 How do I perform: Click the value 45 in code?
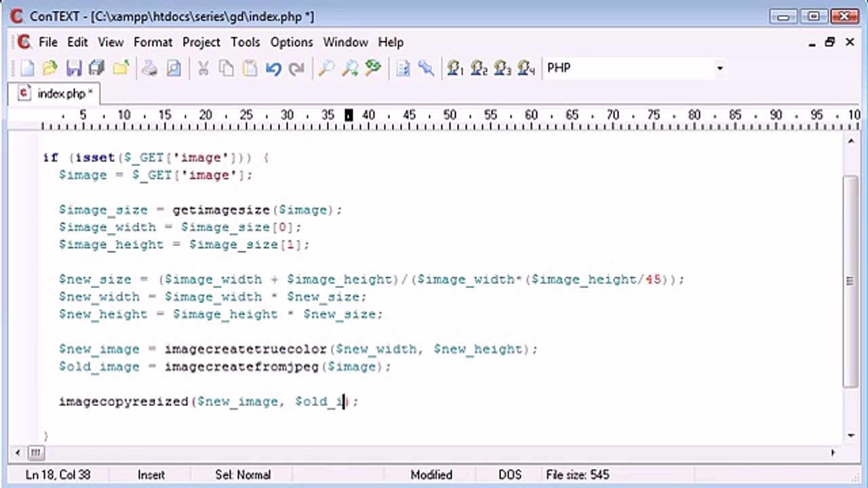tap(653, 279)
